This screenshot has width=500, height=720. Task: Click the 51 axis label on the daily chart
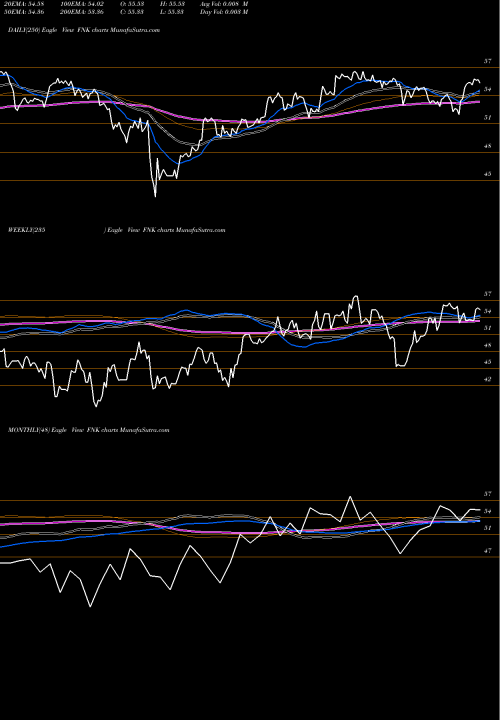pos(488,118)
